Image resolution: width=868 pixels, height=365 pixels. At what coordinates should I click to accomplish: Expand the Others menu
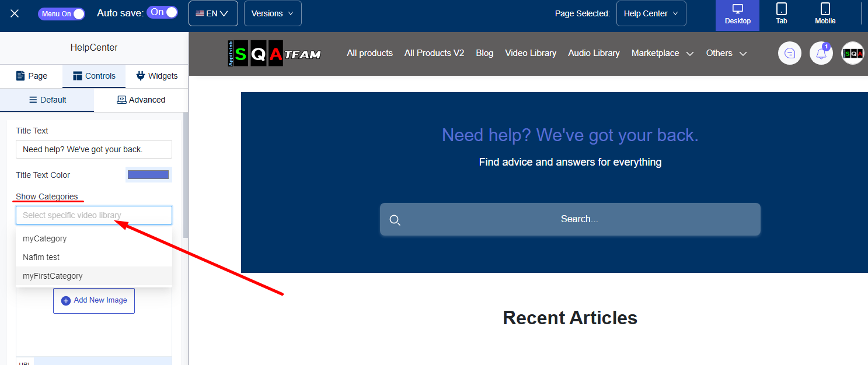(726, 53)
